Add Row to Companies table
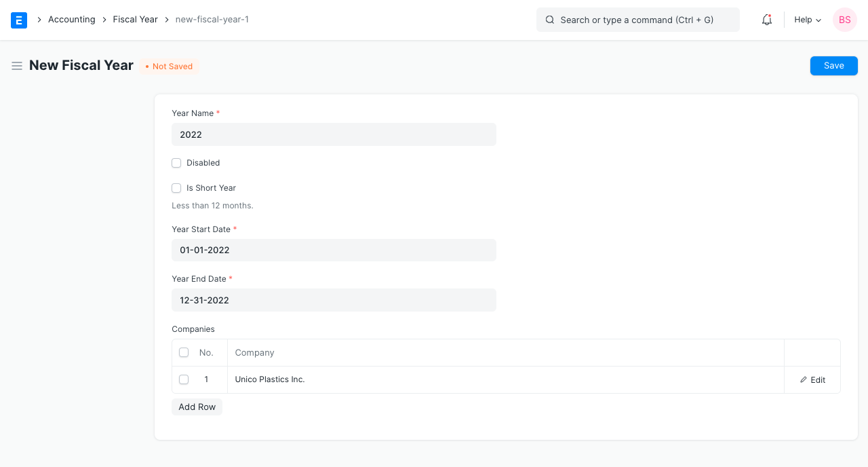The width and height of the screenshot is (868, 467). pyautogui.click(x=197, y=407)
